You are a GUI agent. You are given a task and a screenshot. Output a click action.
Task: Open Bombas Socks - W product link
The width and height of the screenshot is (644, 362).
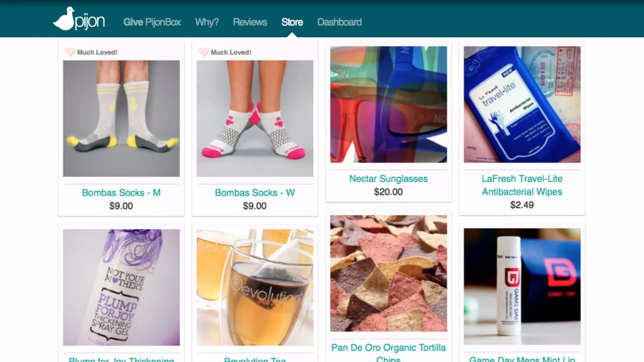point(255,193)
